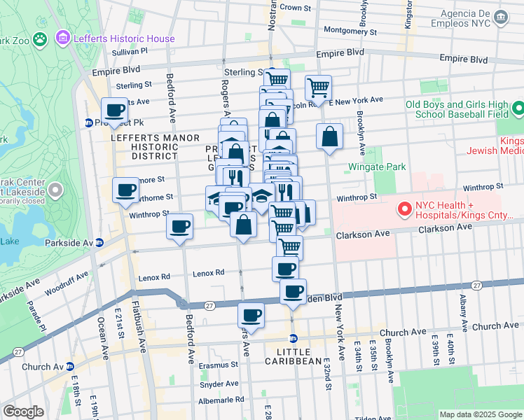The height and width of the screenshot is (420, 524).
Task: Open the Agencia De Empleos NYC marker
Action: (x=501, y=17)
